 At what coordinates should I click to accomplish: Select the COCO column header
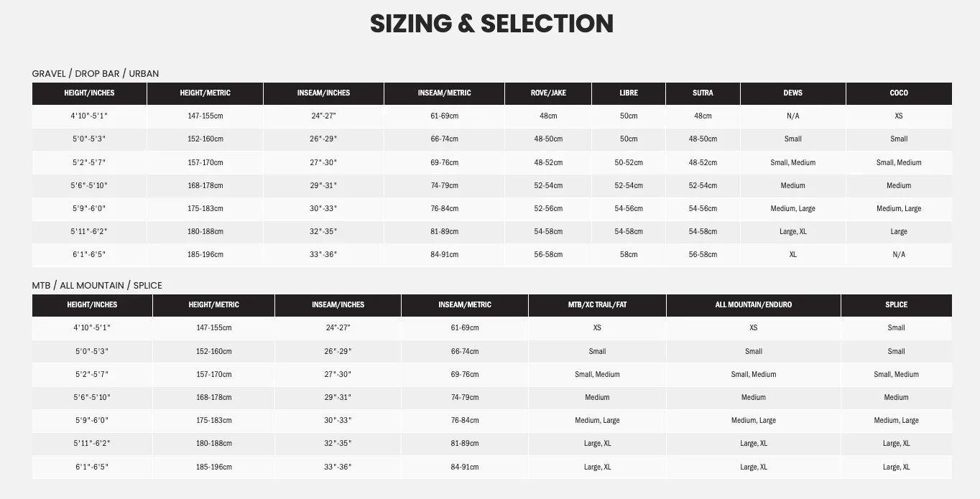point(899,93)
